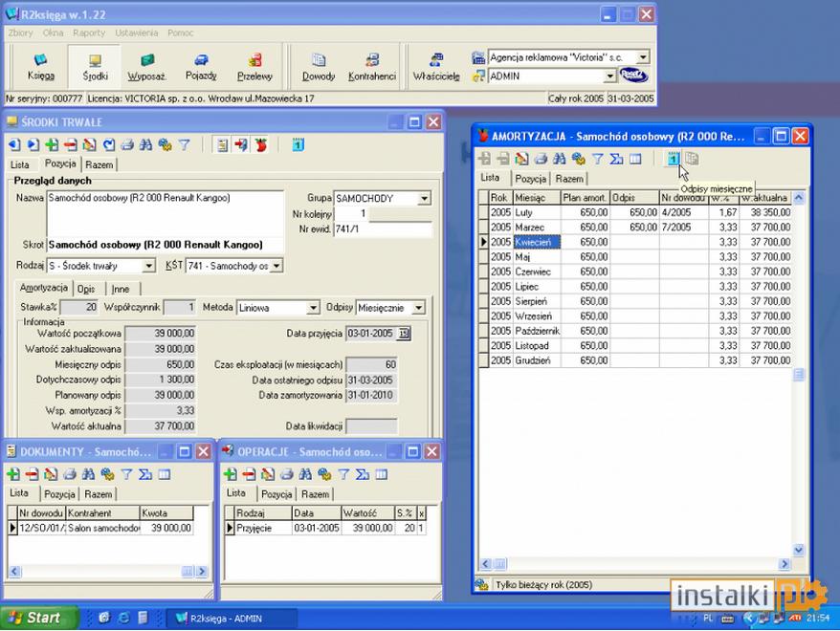Screen dimensions: 840x631
Task: Expand the KŚT dropdown
Action: click(276, 266)
